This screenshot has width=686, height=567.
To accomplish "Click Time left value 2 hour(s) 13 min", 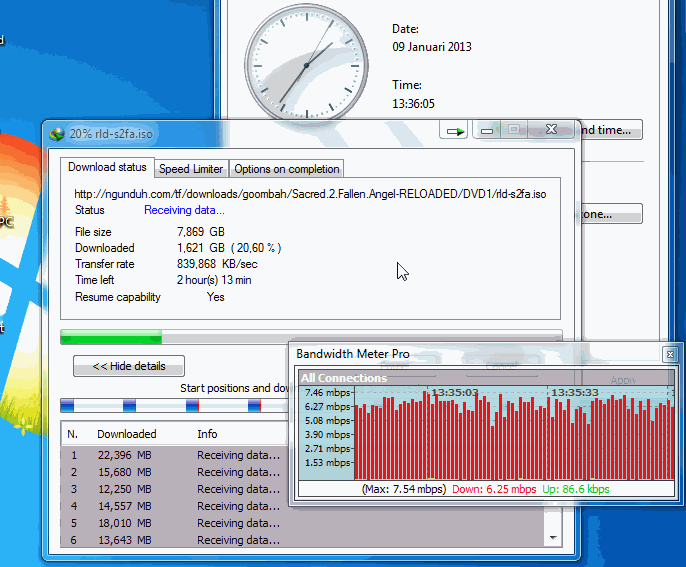I will point(214,280).
